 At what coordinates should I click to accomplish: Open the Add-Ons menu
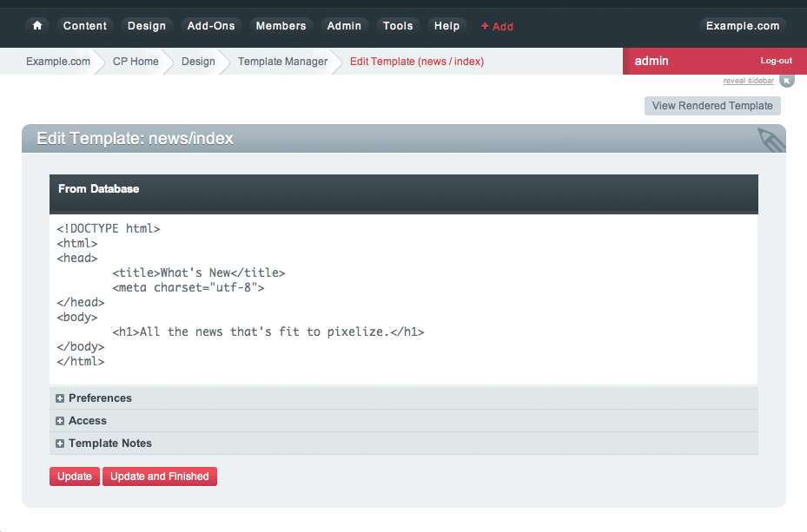pos(211,26)
